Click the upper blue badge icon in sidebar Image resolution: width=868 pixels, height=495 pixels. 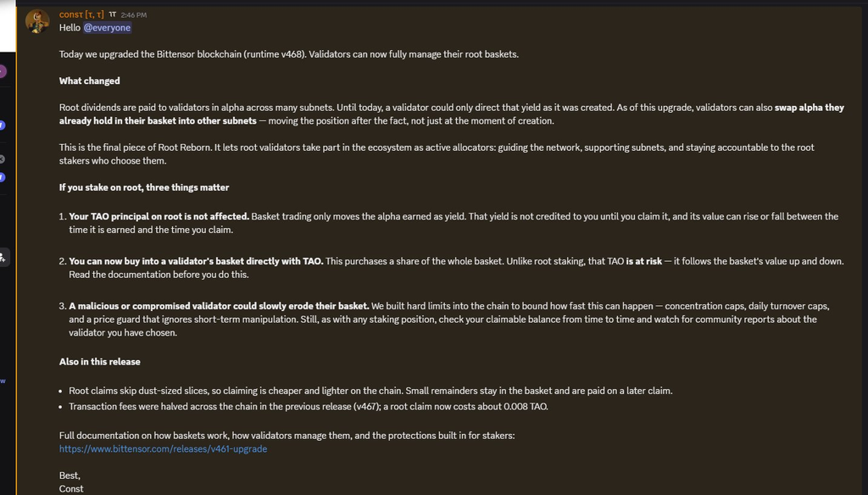click(3, 125)
